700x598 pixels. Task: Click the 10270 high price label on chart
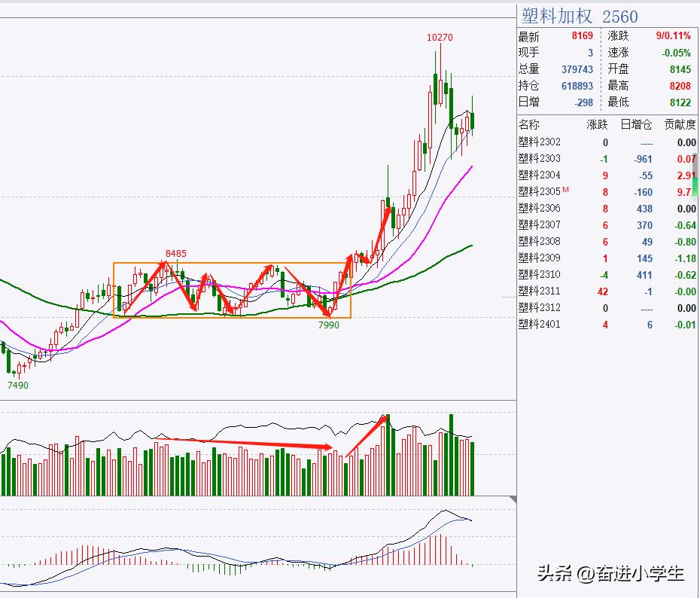pos(440,38)
